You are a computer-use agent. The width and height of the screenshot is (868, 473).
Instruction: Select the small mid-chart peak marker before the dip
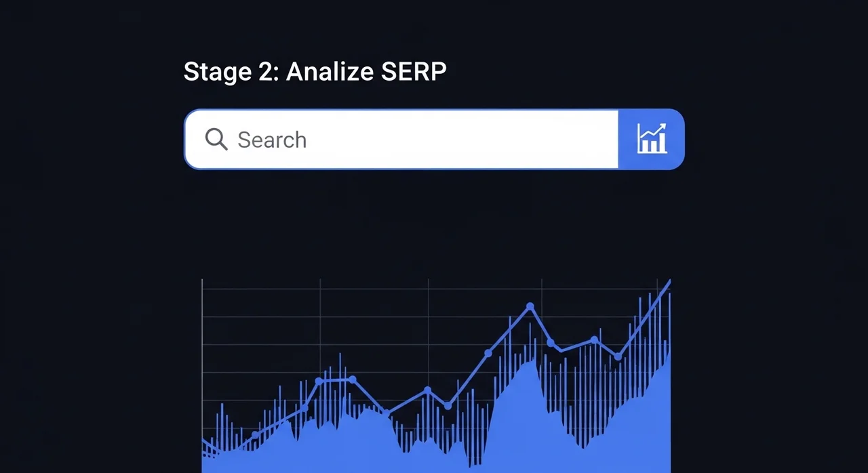pos(428,390)
